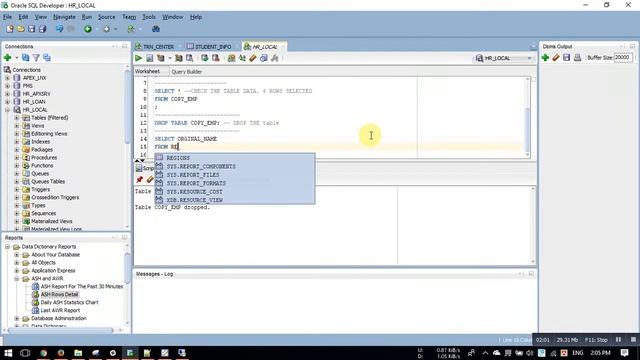Viewport: 640px width, 360px height.
Task: Open the Last AWR Report item
Action: click(x=60, y=311)
